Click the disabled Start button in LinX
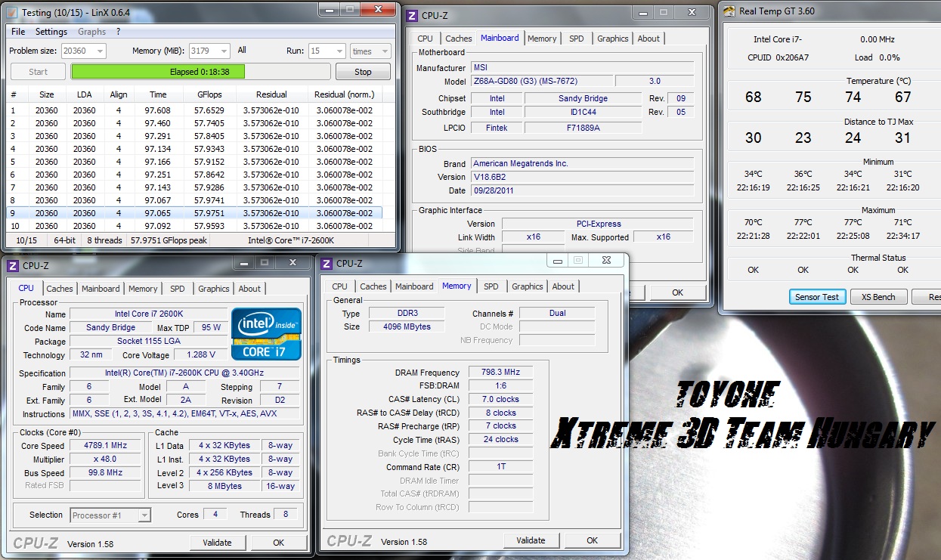 (x=38, y=72)
